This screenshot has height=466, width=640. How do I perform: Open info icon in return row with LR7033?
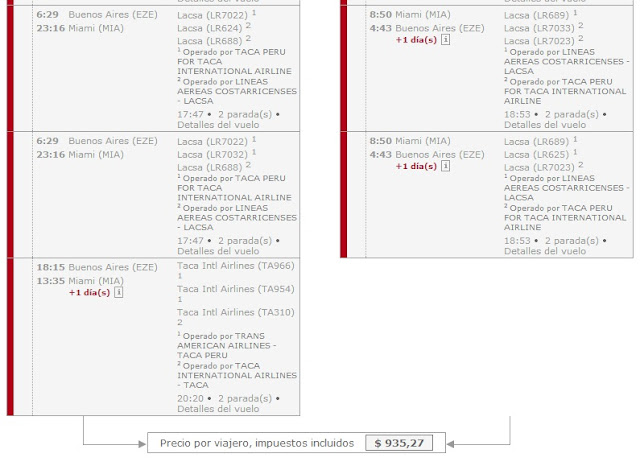click(x=445, y=40)
